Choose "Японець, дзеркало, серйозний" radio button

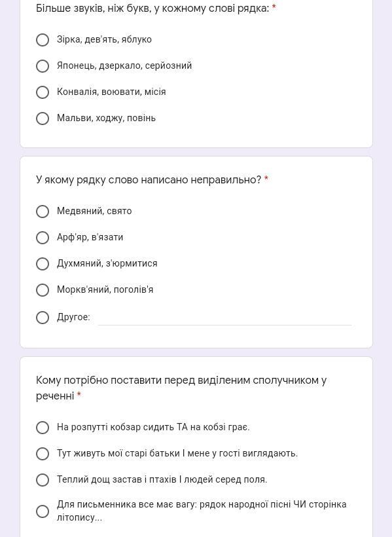click(43, 66)
